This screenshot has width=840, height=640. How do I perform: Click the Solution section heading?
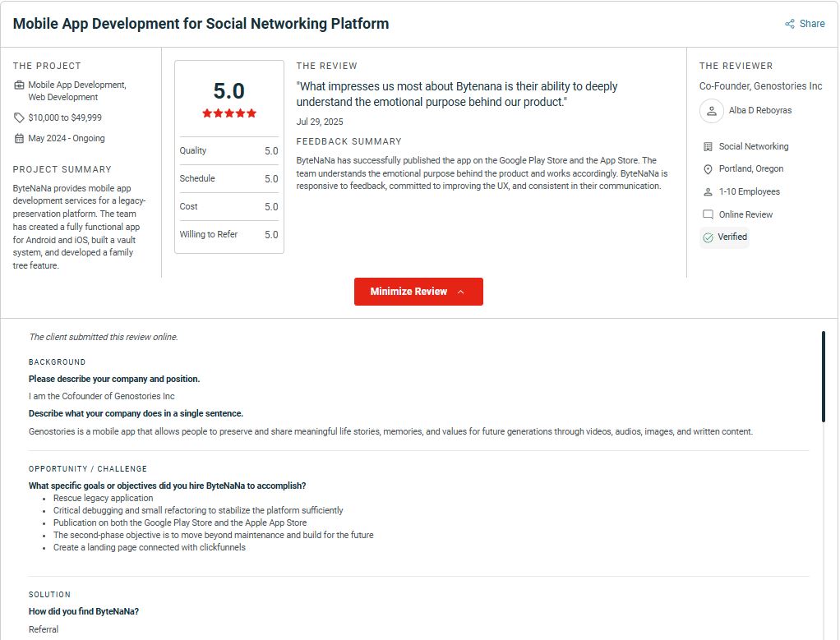point(49,595)
